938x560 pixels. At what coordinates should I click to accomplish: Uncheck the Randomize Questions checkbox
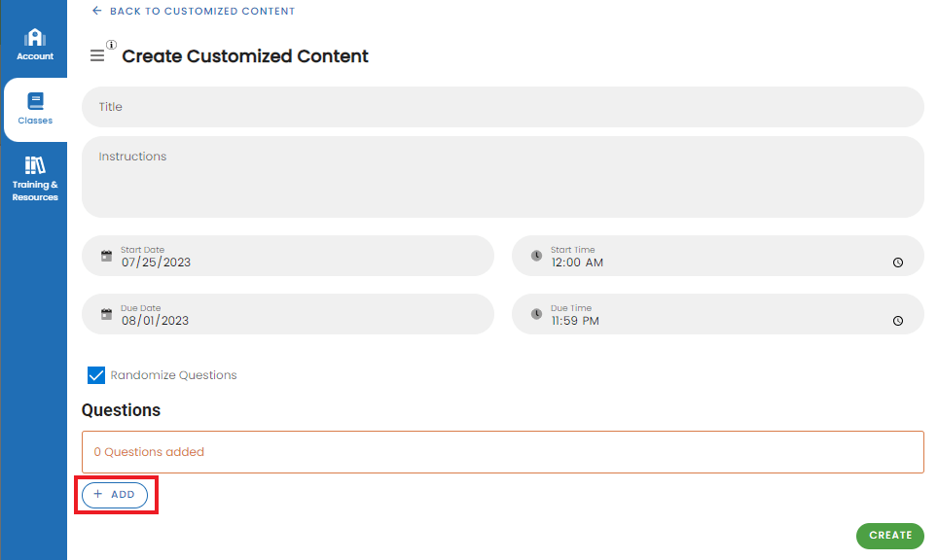click(x=96, y=375)
